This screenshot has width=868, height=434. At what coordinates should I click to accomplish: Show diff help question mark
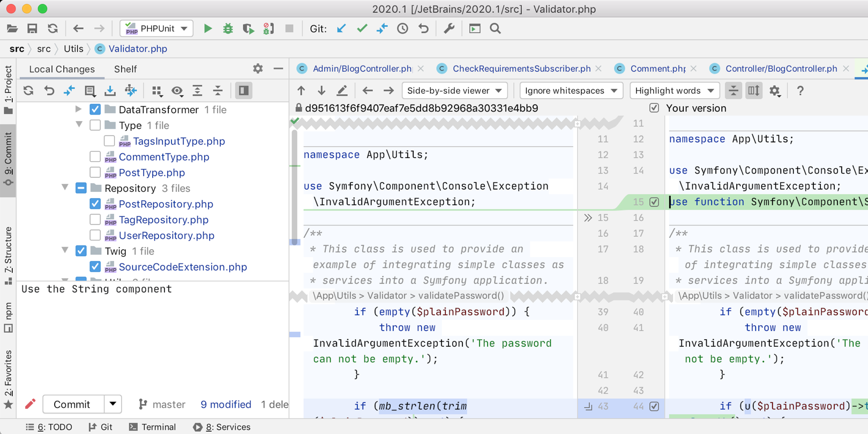[x=800, y=91]
